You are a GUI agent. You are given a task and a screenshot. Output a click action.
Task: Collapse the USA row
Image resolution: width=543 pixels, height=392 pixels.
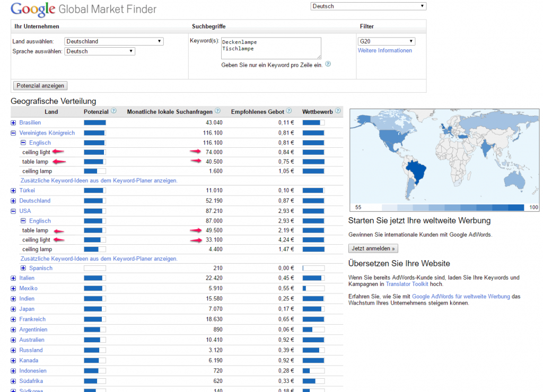[x=13, y=211]
